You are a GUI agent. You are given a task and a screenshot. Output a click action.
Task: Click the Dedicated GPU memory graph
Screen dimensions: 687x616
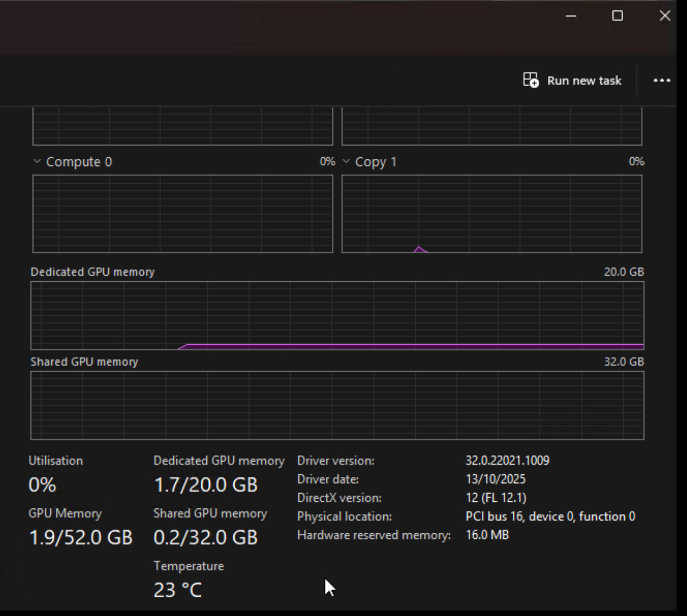coord(337,315)
